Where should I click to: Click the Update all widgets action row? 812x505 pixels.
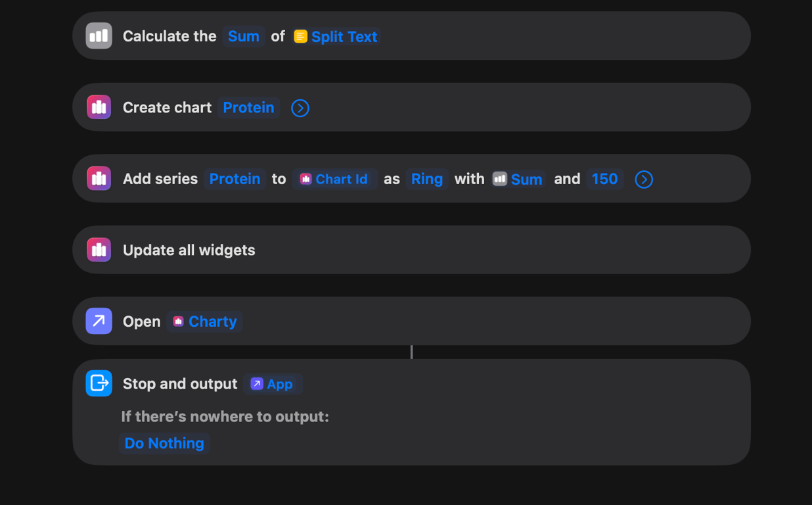pyautogui.click(x=460, y=250)
